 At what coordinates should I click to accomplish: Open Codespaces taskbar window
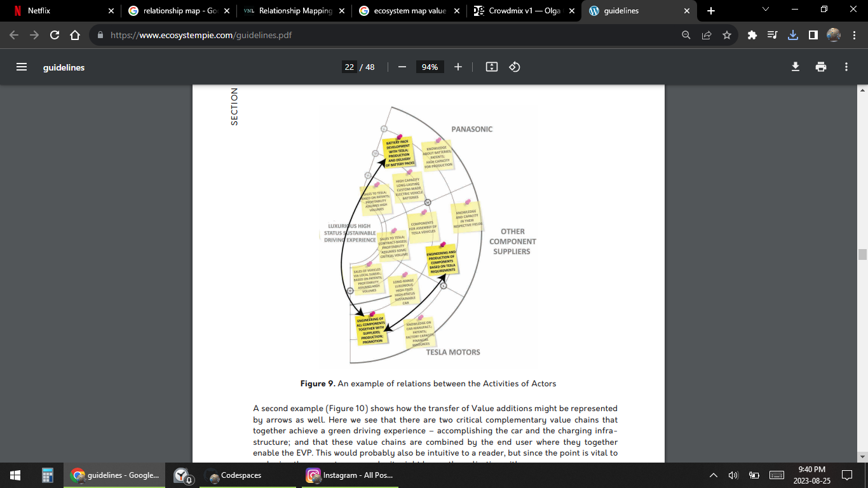[248, 475]
